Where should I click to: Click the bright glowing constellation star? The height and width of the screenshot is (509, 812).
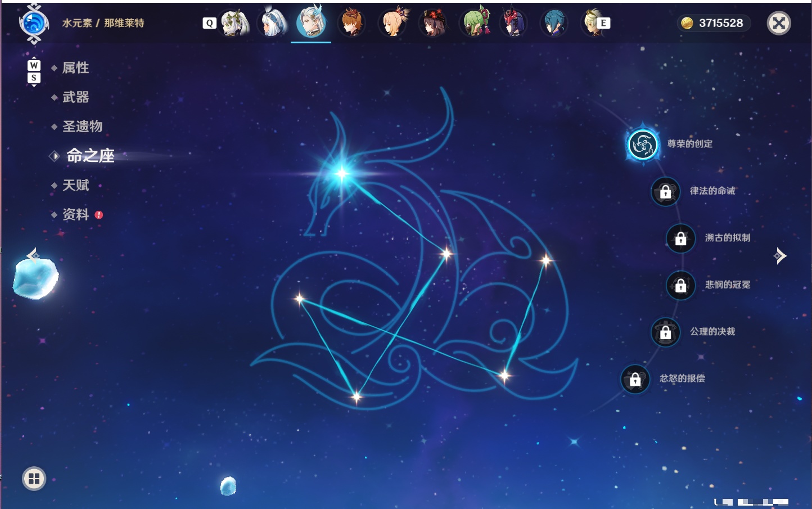(x=342, y=173)
